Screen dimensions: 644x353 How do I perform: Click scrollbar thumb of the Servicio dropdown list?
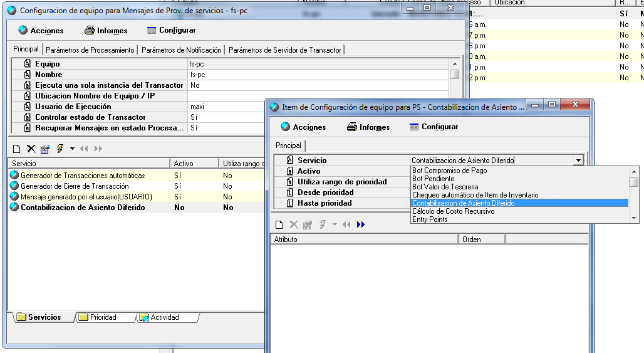click(634, 182)
